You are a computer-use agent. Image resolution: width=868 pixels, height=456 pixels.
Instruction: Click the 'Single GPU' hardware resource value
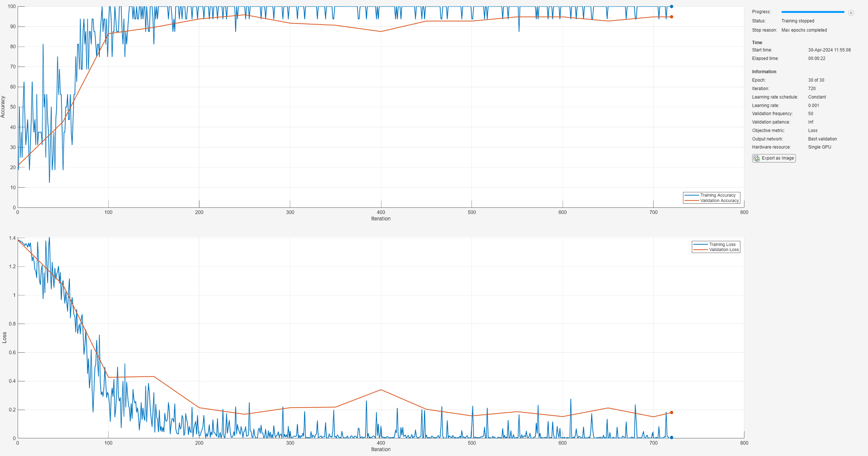(819, 147)
